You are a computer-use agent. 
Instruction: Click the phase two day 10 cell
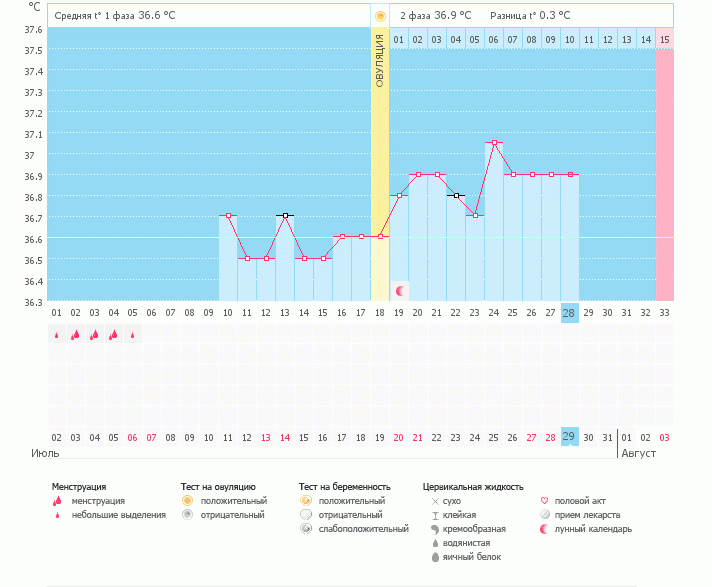(x=569, y=39)
